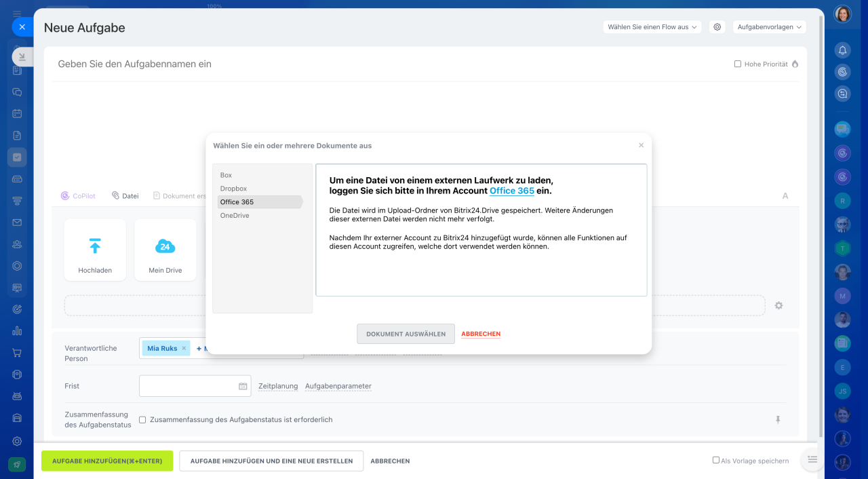Follow the Office 365 login link
Viewport: 868px width, 479px height.
point(512,191)
